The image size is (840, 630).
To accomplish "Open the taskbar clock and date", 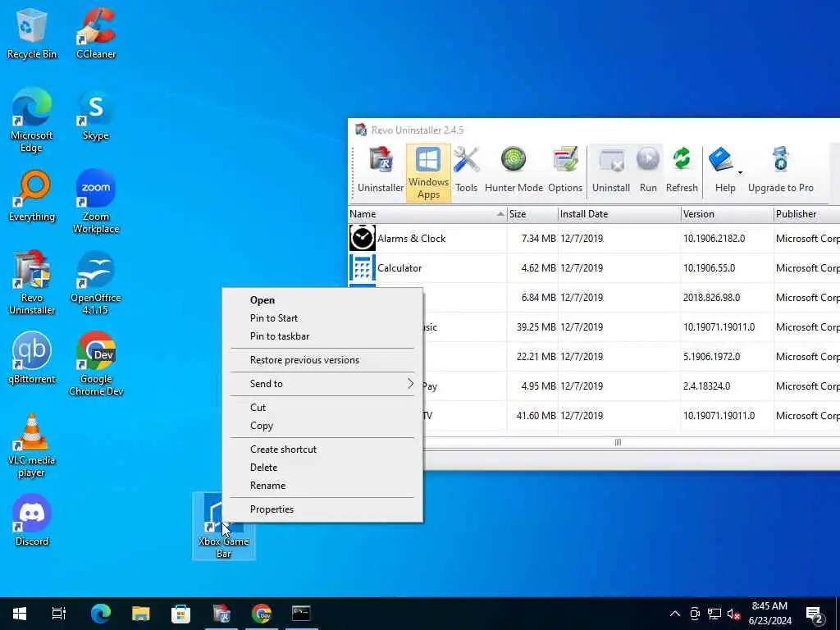I will [769, 614].
